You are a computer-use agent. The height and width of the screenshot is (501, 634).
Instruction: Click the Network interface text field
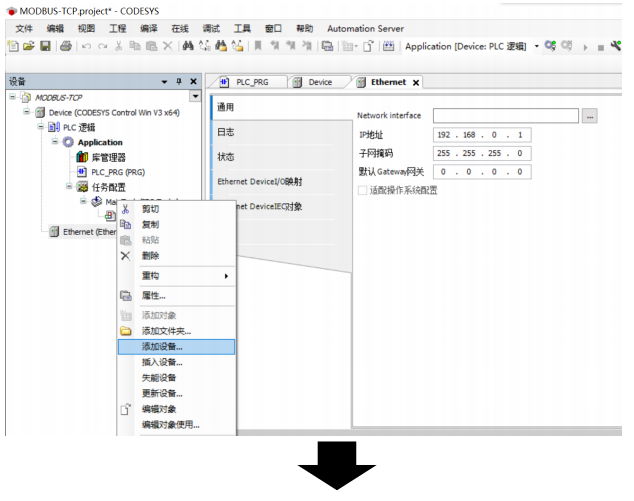(506, 116)
